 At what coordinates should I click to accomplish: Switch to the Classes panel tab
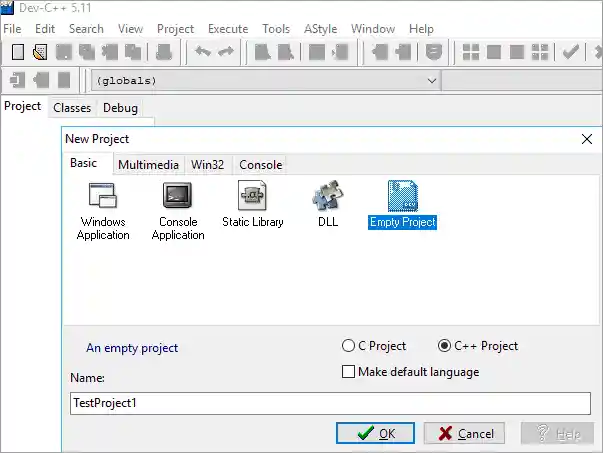point(72,108)
